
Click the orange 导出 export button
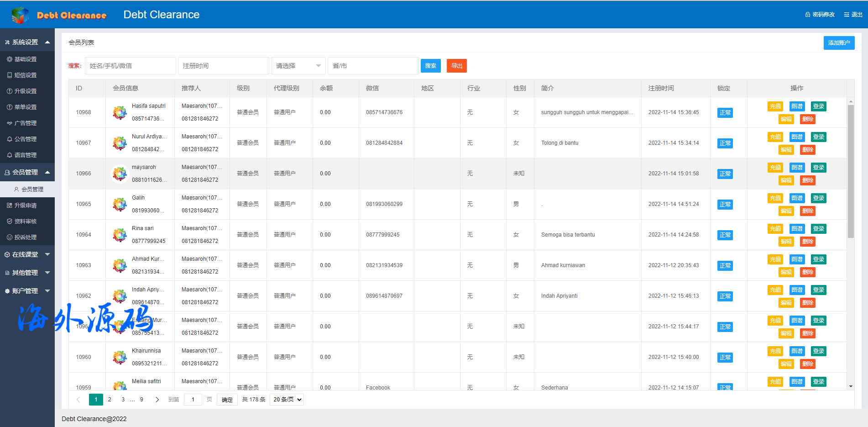coord(456,66)
